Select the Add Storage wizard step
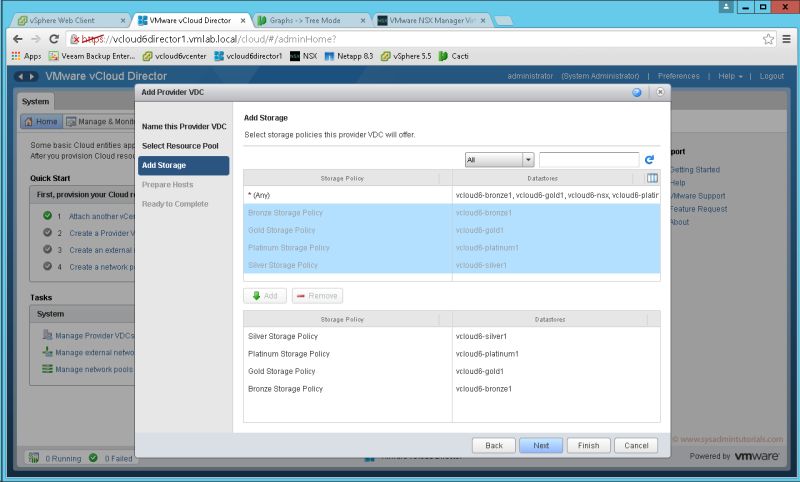The width and height of the screenshot is (800, 482). [x=184, y=165]
